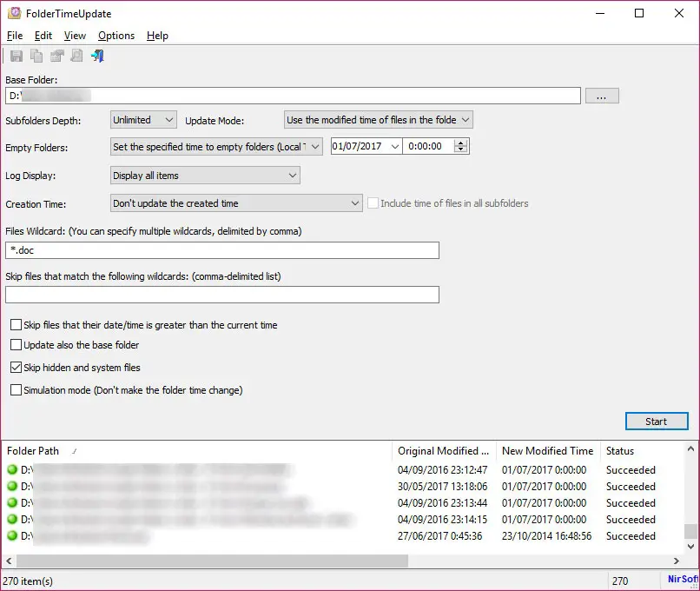Click the Start button

pyautogui.click(x=657, y=422)
